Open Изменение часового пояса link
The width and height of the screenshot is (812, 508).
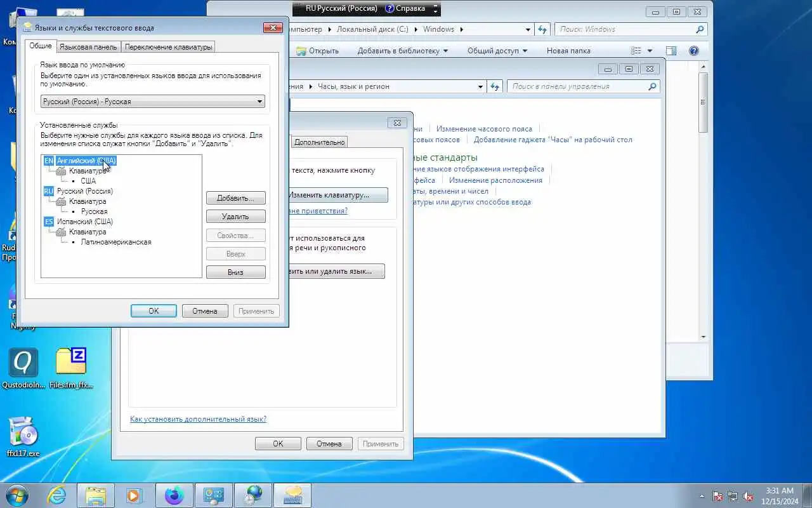point(484,129)
